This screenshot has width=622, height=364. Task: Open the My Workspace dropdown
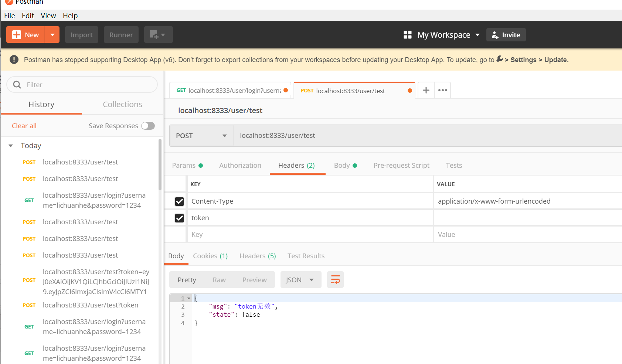pyautogui.click(x=448, y=35)
